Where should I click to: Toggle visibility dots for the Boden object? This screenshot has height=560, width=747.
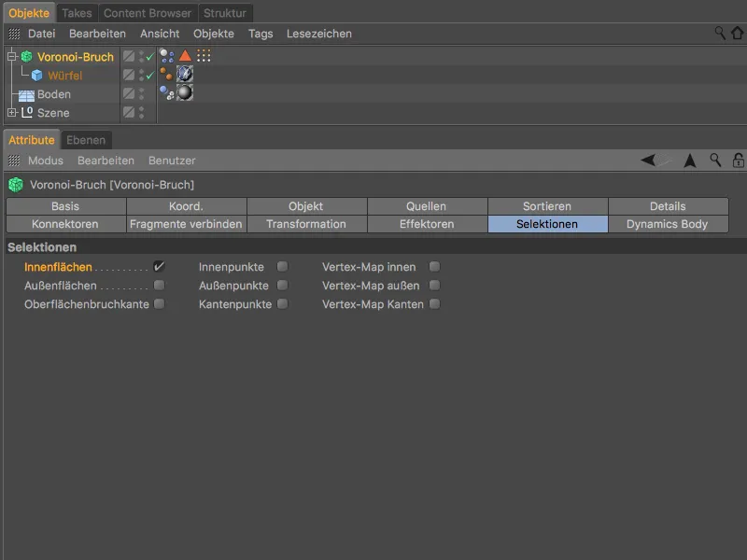pyautogui.click(x=142, y=94)
